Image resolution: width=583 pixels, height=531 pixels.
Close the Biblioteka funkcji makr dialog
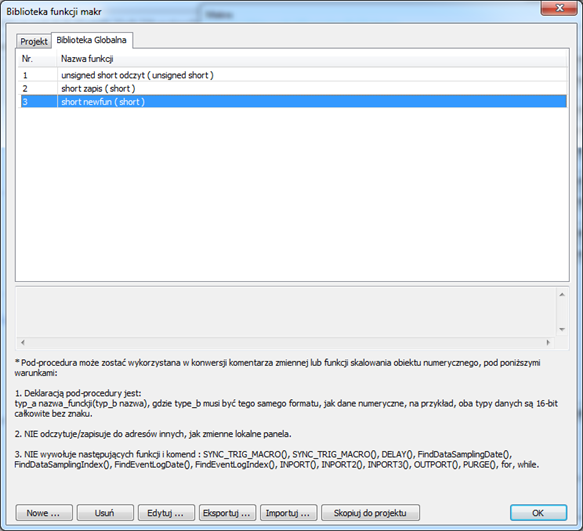coord(559,8)
